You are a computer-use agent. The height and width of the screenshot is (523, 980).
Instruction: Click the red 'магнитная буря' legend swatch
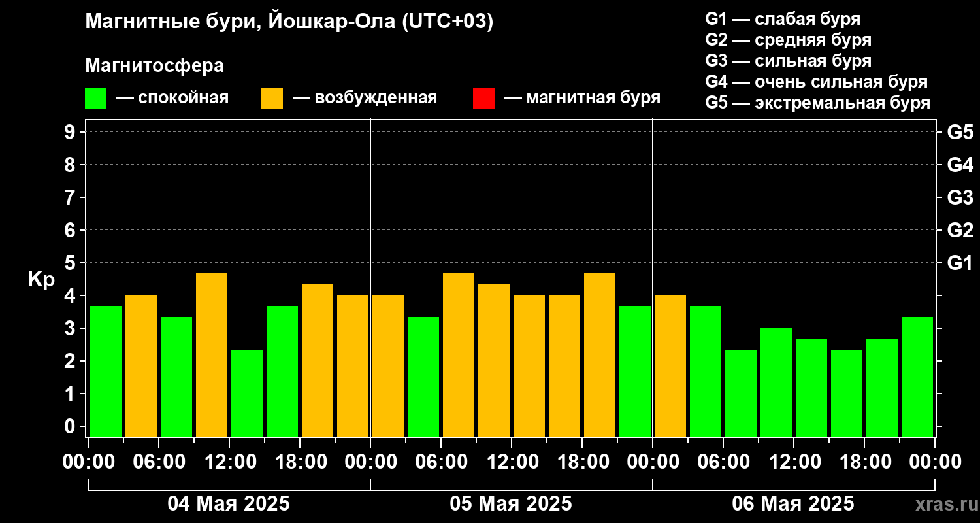[483, 99]
